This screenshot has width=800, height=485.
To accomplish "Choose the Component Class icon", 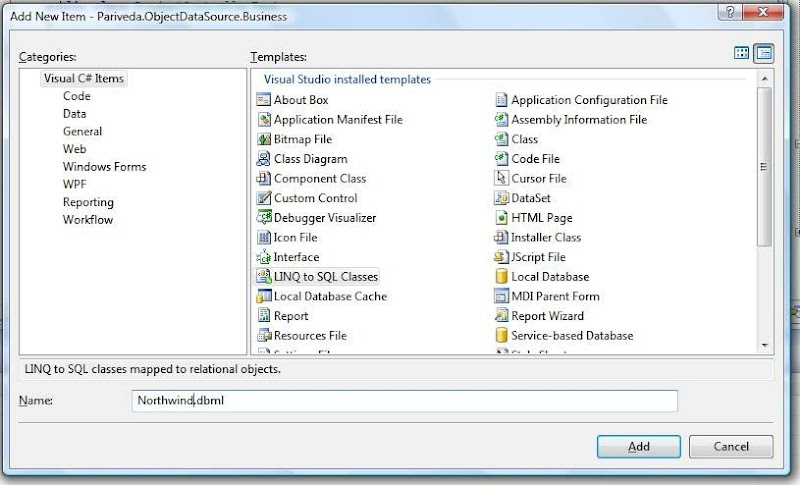I will 263,178.
